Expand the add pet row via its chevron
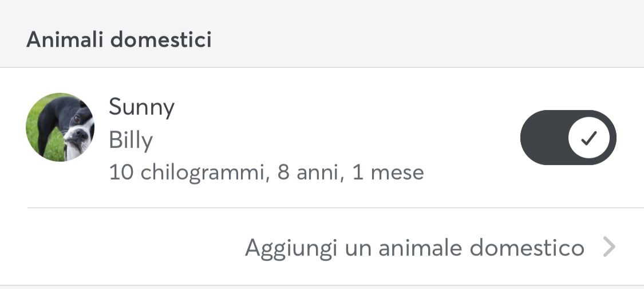The width and height of the screenshot is (644, 289). click(x=609, y=247)
